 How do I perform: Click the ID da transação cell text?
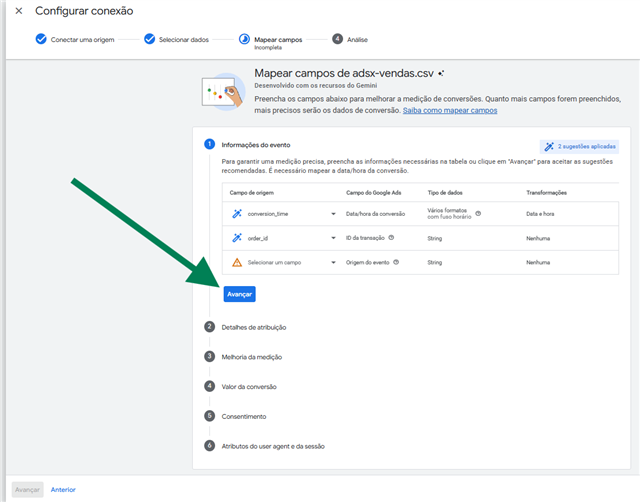[365, 238]
